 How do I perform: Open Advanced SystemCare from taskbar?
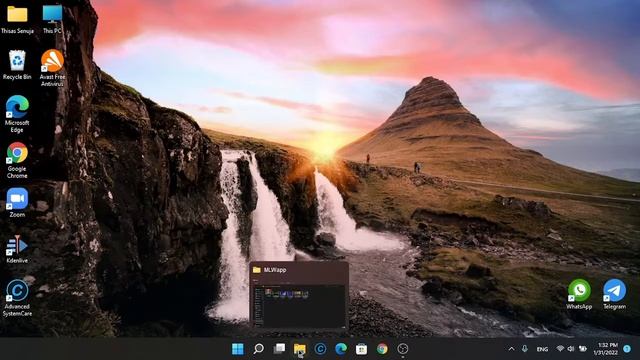point(320,349)
